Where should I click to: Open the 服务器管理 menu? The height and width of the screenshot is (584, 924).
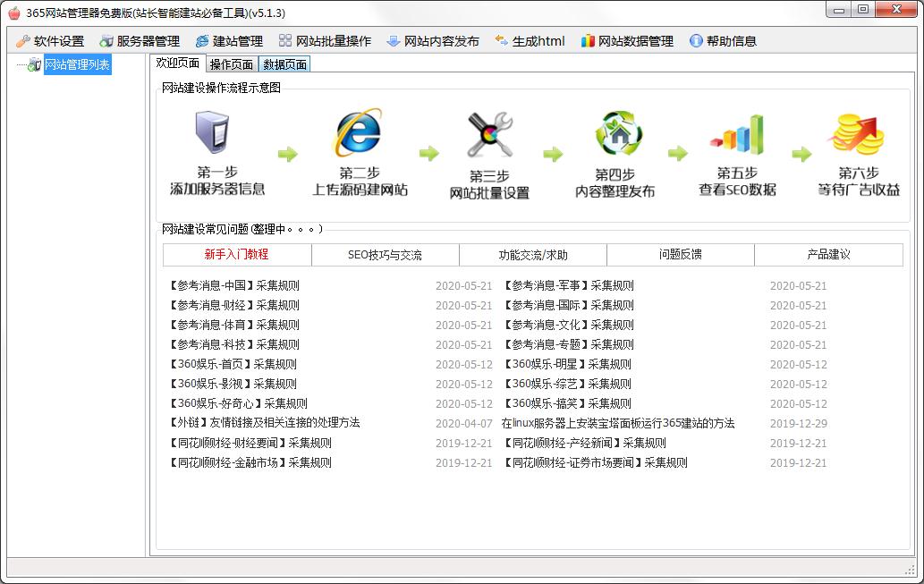140,41
